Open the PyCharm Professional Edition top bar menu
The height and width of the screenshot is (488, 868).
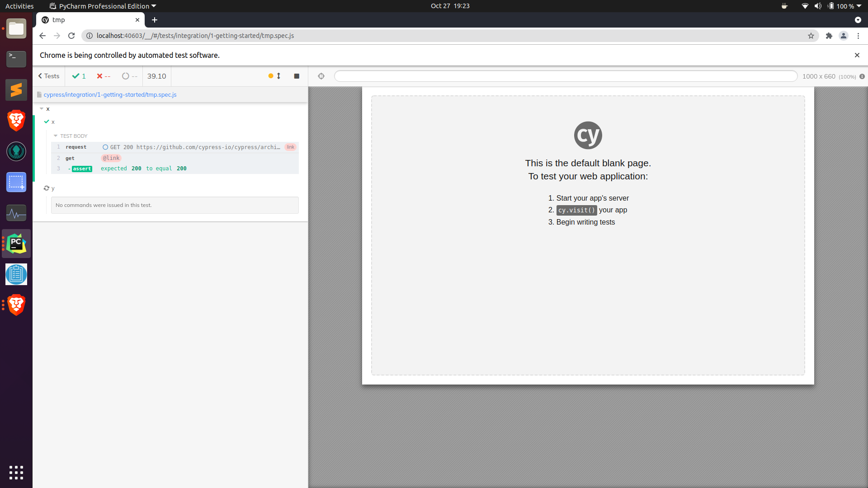103,6
